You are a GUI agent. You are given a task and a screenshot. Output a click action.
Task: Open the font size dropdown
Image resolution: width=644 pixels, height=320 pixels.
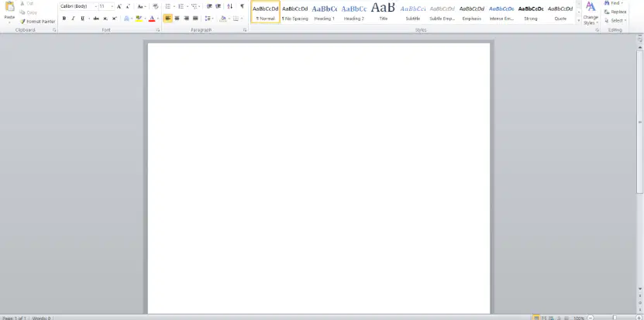click(112, 6)
